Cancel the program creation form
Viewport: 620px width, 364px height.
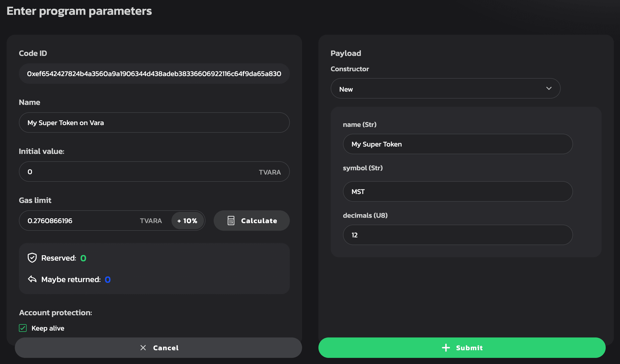(158, 348)
